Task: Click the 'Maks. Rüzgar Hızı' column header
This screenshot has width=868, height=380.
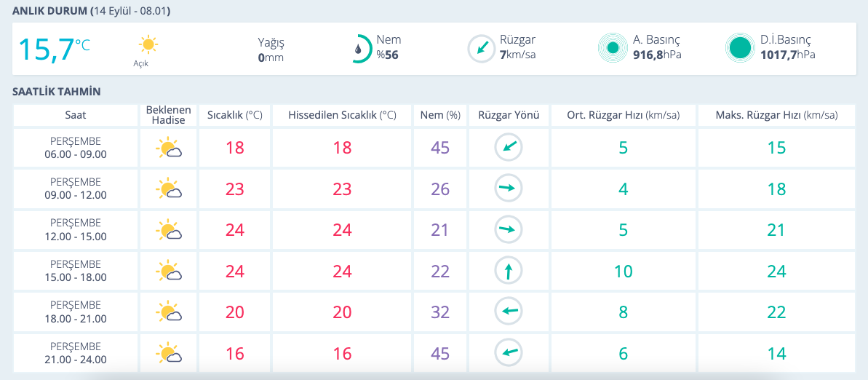Action: click(x=776, y=115)
